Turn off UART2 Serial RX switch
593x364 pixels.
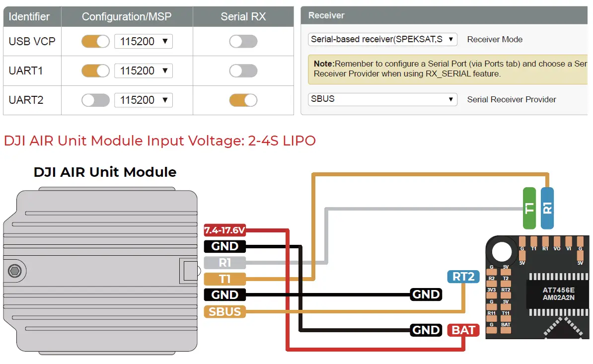(243, 100)
